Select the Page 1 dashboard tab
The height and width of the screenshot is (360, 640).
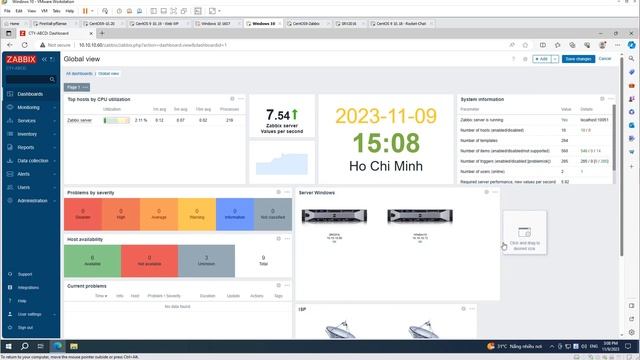point(73,87)
